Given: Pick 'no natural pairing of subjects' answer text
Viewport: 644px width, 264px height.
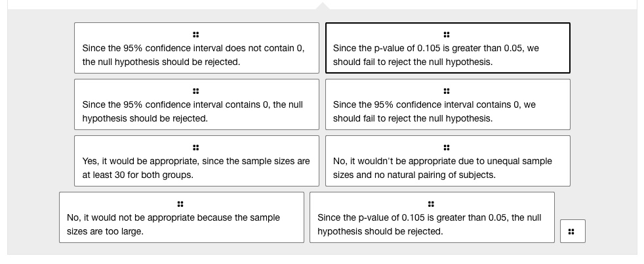Looking at the screenshot, I should tap(443, 168).
